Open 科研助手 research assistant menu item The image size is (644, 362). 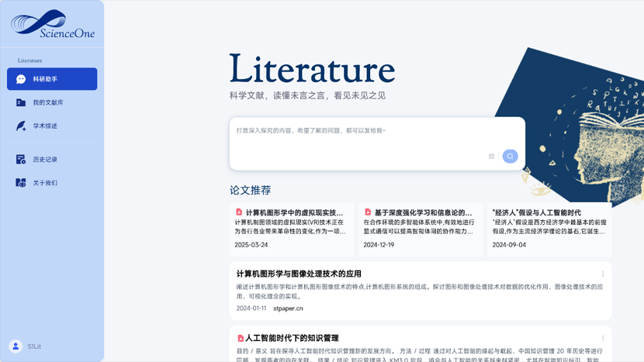52,79
